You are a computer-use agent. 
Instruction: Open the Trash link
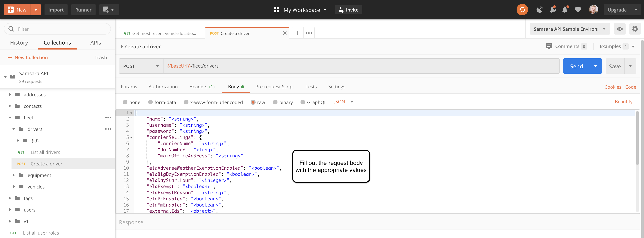101,58
